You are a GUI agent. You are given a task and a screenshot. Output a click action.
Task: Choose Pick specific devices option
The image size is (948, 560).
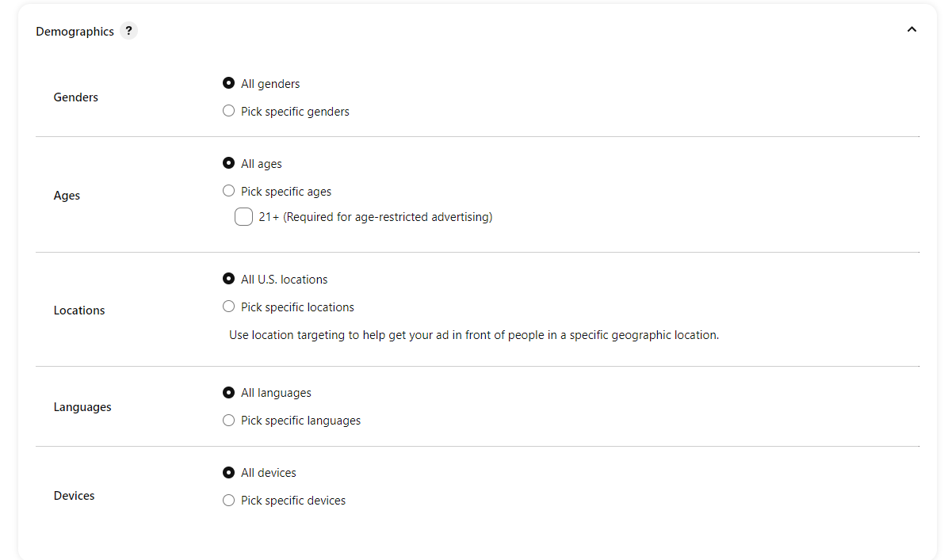[229, 500]
